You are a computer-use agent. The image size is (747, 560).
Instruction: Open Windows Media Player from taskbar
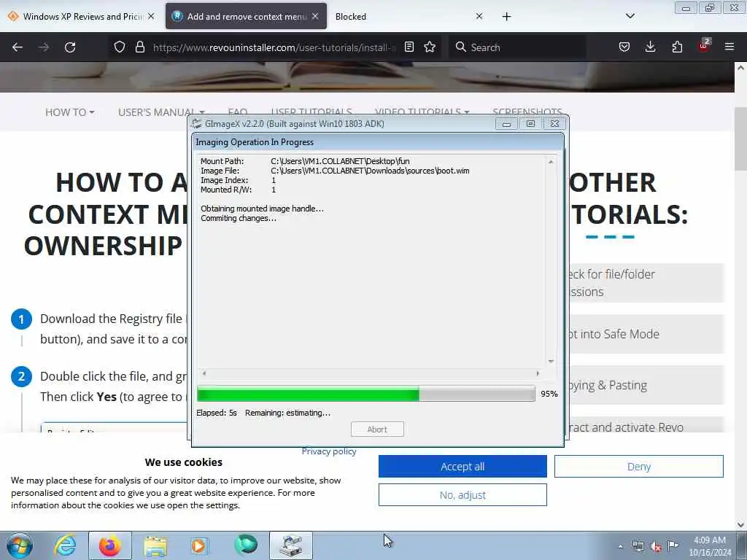(x=199, y=545)
